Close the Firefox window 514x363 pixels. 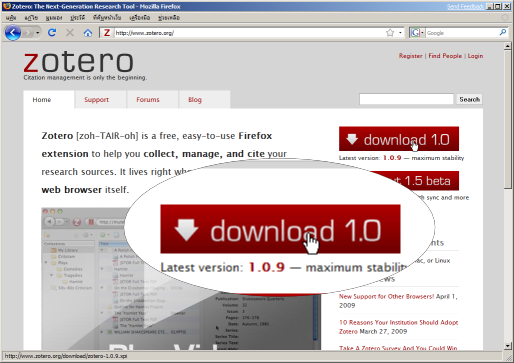point(507,6)
